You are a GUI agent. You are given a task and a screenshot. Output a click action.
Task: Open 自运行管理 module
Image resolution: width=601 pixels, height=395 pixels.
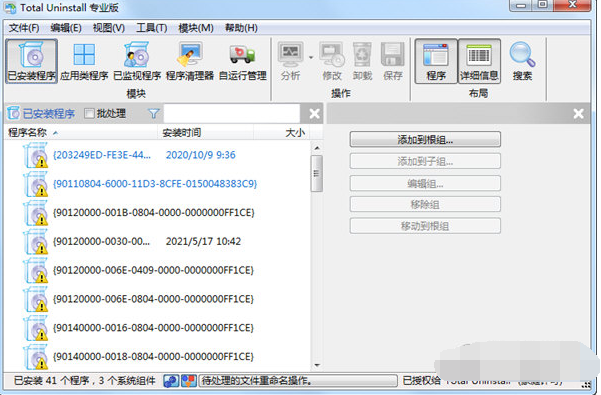tap(242, 61)
